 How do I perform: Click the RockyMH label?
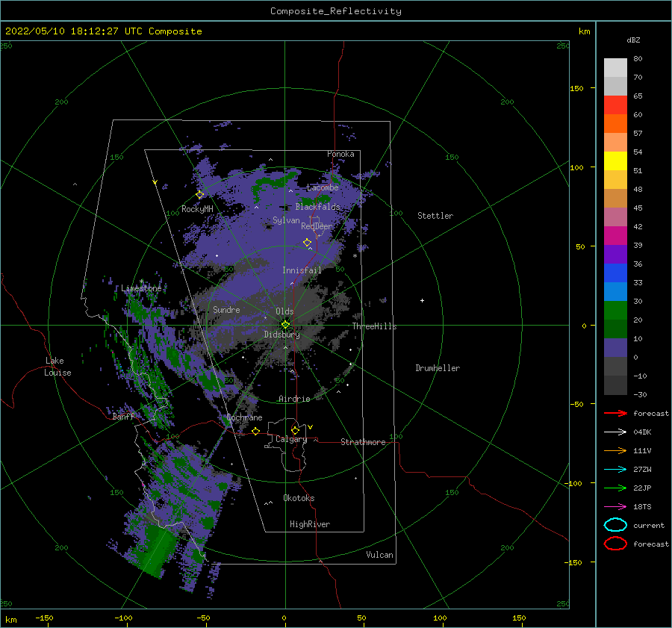click(x=197, y=209)
